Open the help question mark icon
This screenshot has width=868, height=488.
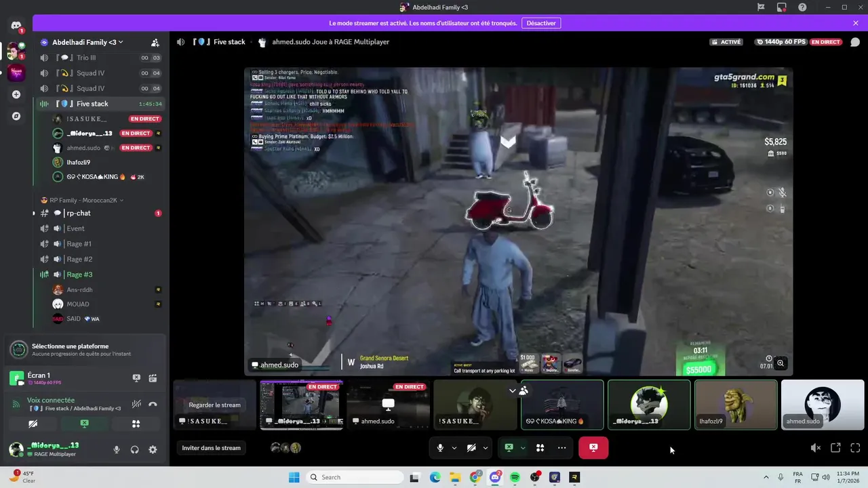[803, 7]
